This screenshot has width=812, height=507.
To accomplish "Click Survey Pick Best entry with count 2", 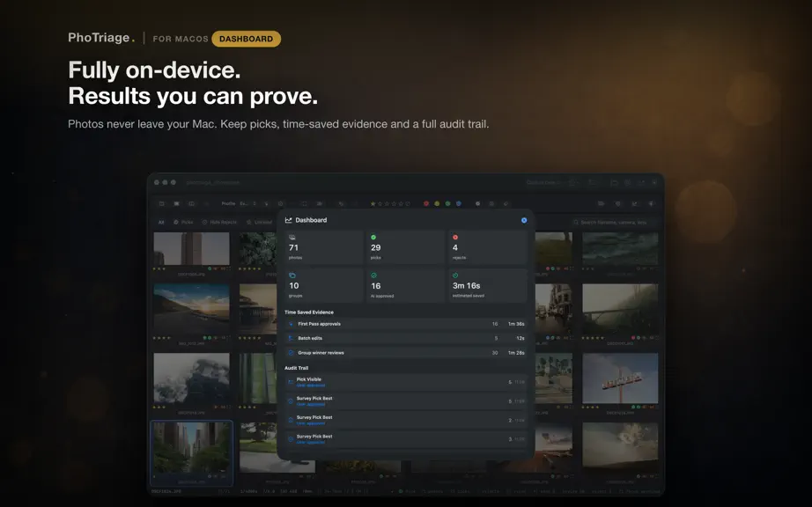I will coord(405,420).
